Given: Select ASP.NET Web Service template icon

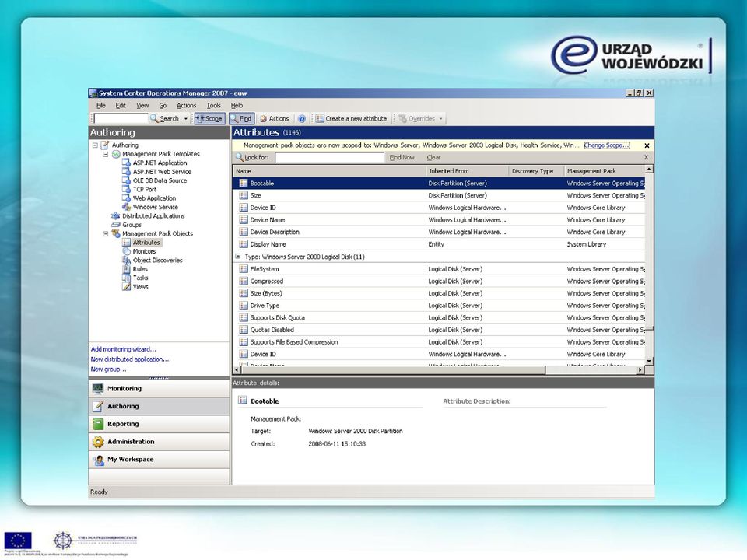Looking at the screenshot, I should click(126, 172).
